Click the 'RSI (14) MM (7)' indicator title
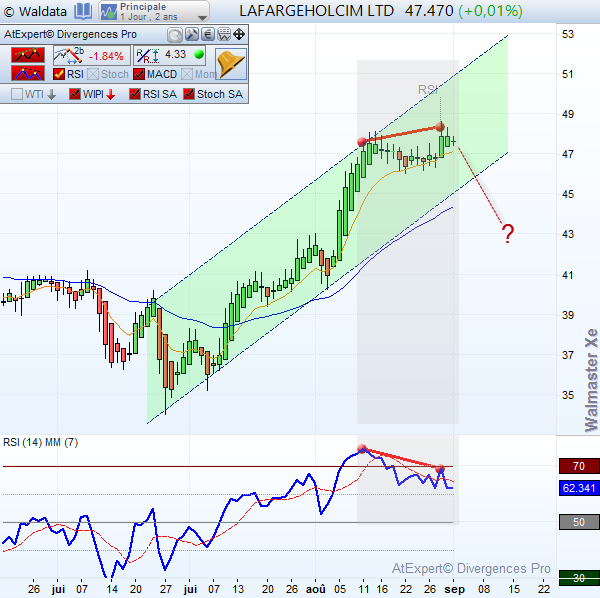Viewport: 600px width, 598px height. (41, 443)
